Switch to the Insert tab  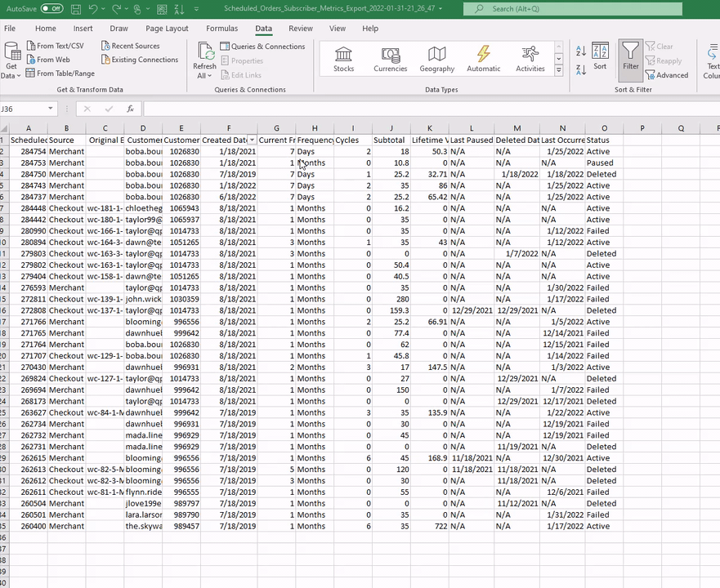click(83, 29)
